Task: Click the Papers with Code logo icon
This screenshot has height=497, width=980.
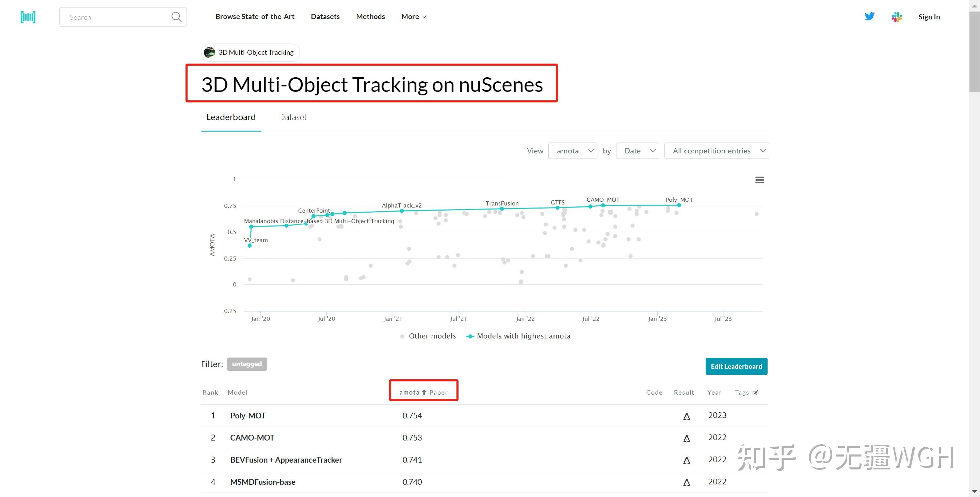Action: (28, 17)
